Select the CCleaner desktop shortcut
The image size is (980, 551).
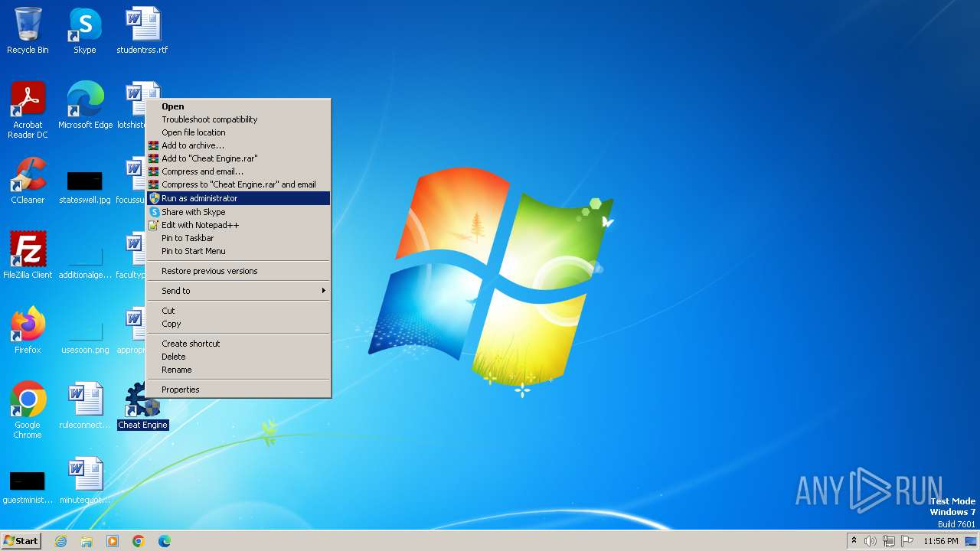tap(28, 181)
